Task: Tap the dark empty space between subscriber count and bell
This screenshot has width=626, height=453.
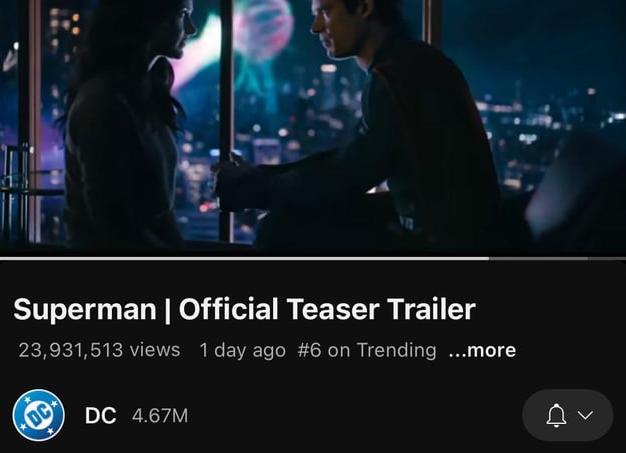Action: point(350,415)
